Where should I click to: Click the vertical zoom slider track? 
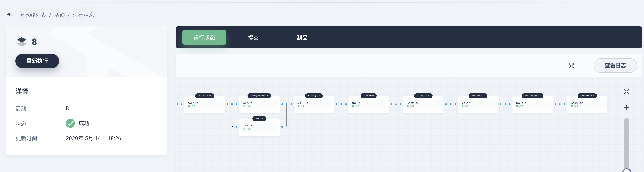(627, 143)
